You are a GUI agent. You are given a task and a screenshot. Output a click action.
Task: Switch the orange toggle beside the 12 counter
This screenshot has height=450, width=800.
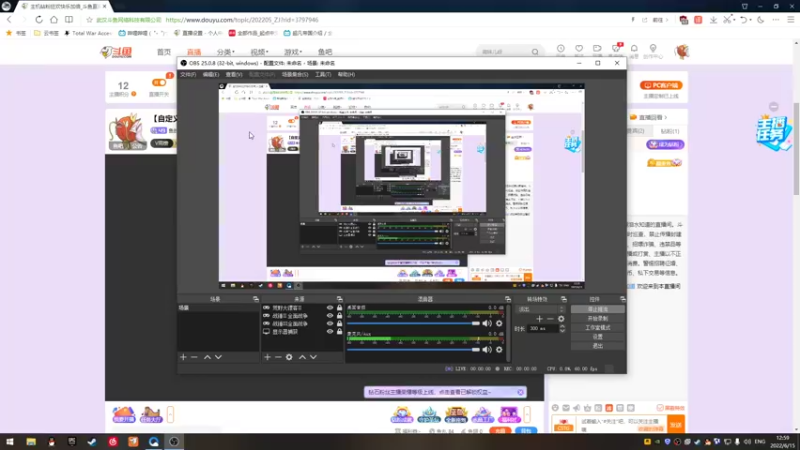coord(159,83)
